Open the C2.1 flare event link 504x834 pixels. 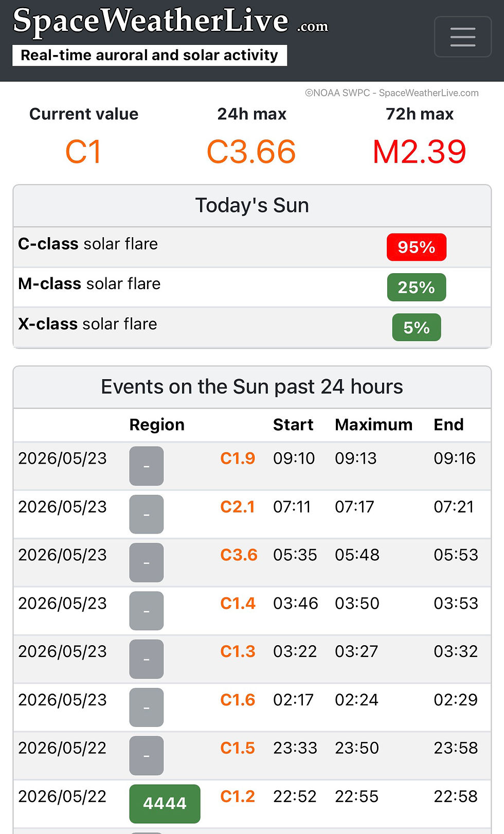click(238, 507)
